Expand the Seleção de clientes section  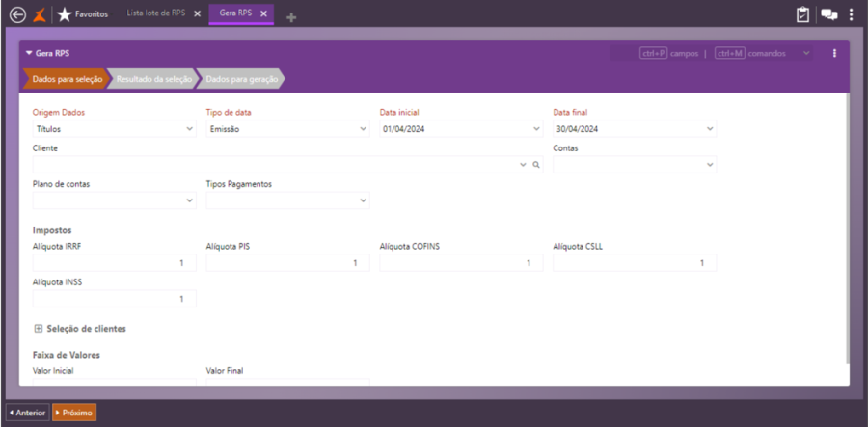pyautogui.click(x=39, y=329)
